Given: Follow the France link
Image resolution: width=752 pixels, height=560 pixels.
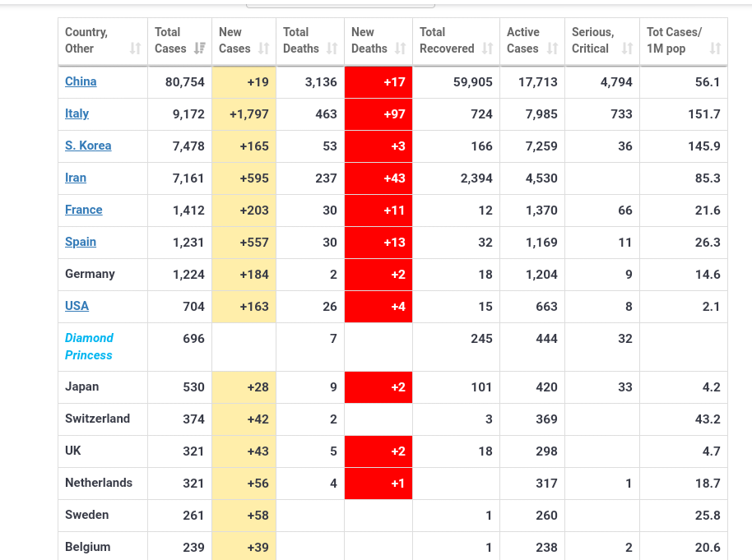Looking at the screenshot, I should (x=84, y=210).
